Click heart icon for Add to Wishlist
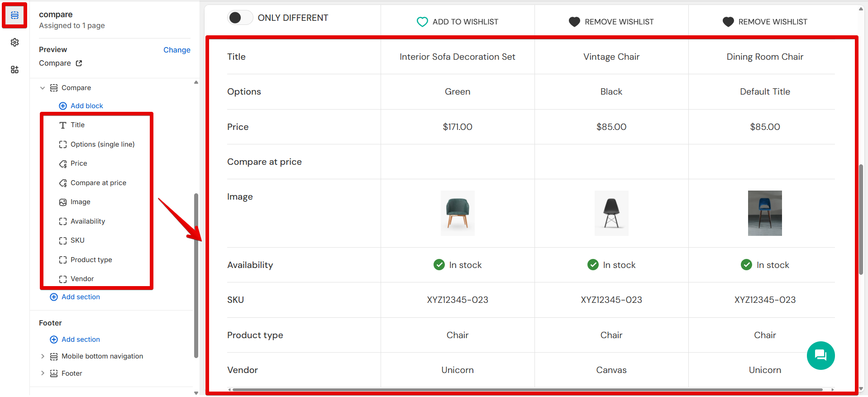Image resolution: width=868 pixels, height=397 pixels. (422, 22)
